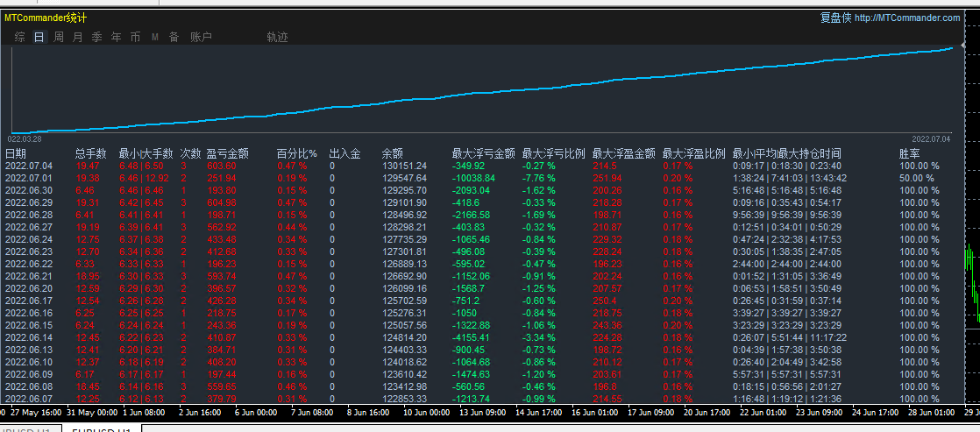Image resolution: width=980 pixels, height=432 pixels.
Task: Click the balance value 122853.33
Action: tap(404, 399)
